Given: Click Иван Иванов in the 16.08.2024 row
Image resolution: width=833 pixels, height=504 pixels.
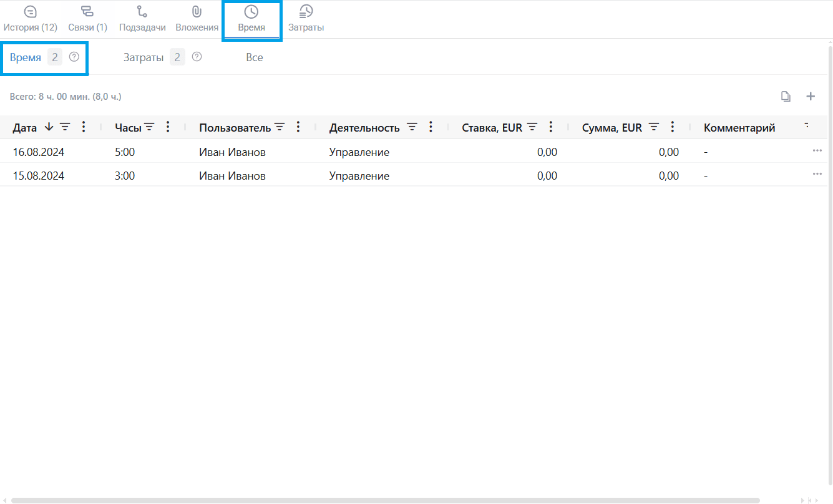Looking at the screenshot, I should tap(232, 152).
